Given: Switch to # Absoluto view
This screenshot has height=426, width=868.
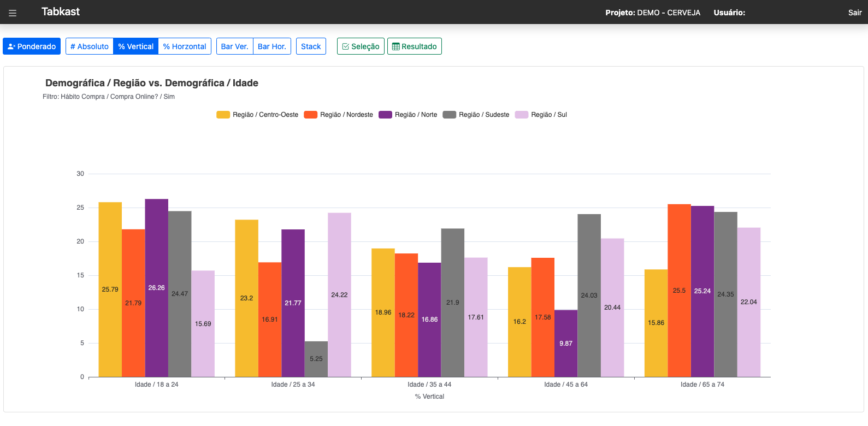Looking at the screenshot, I should (90, 46).
